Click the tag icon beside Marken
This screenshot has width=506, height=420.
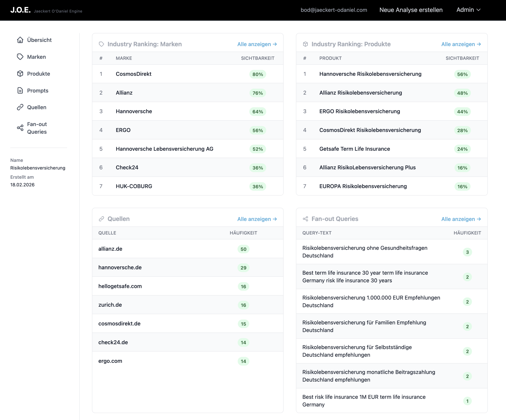pos(20,57)
